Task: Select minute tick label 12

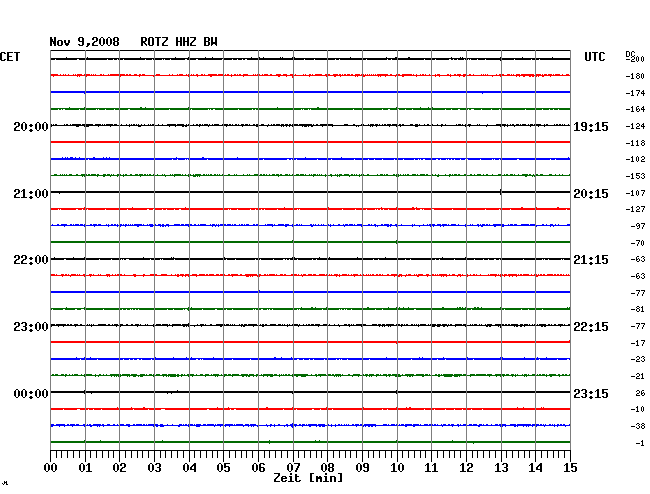Action: click(466, 467)
